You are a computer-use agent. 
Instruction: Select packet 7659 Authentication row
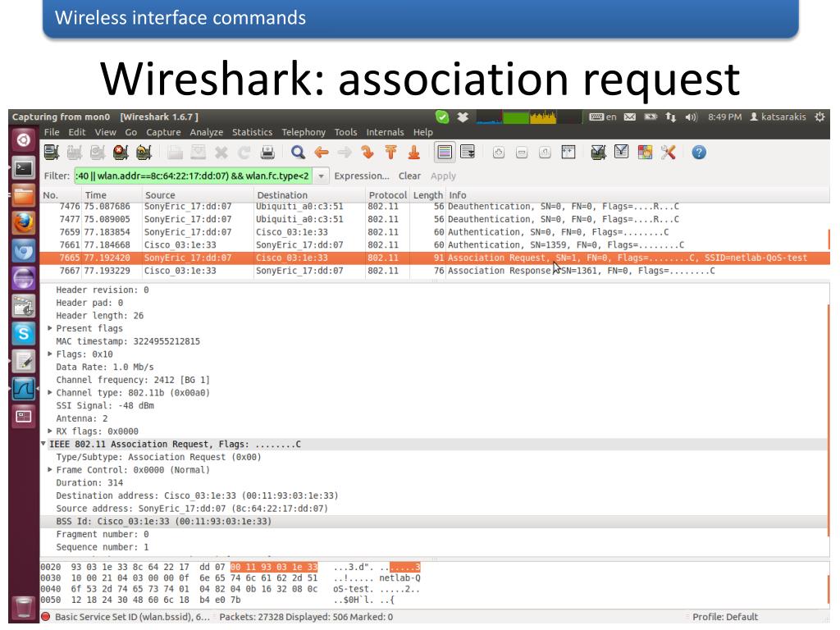435,232
